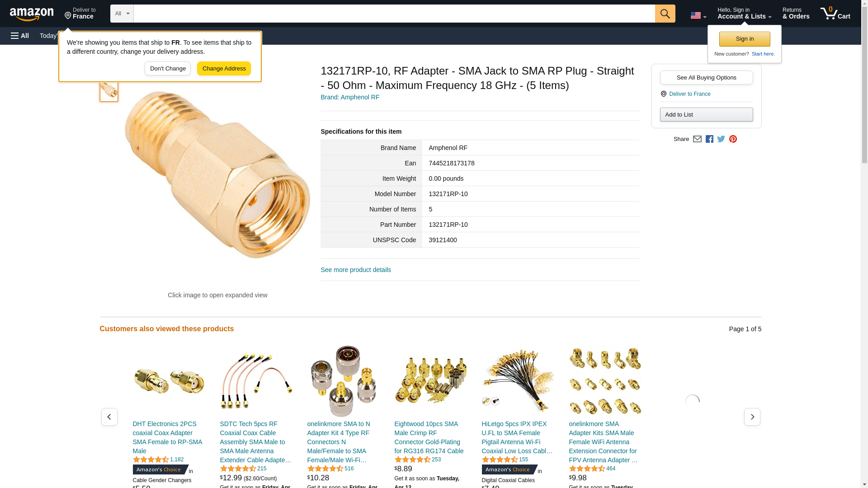Open See more product details link
The width and height of the screenshot is (868, 488).
(x=356, y=270)
